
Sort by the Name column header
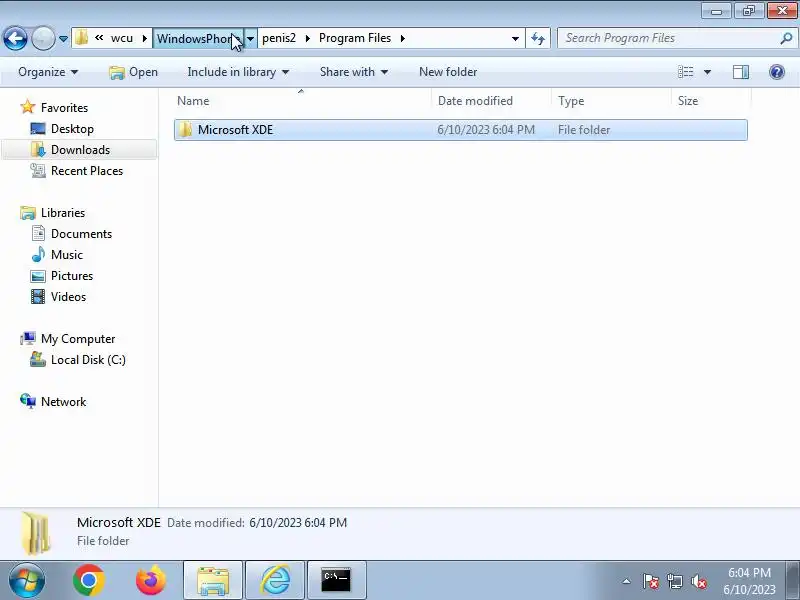[302, 101]
